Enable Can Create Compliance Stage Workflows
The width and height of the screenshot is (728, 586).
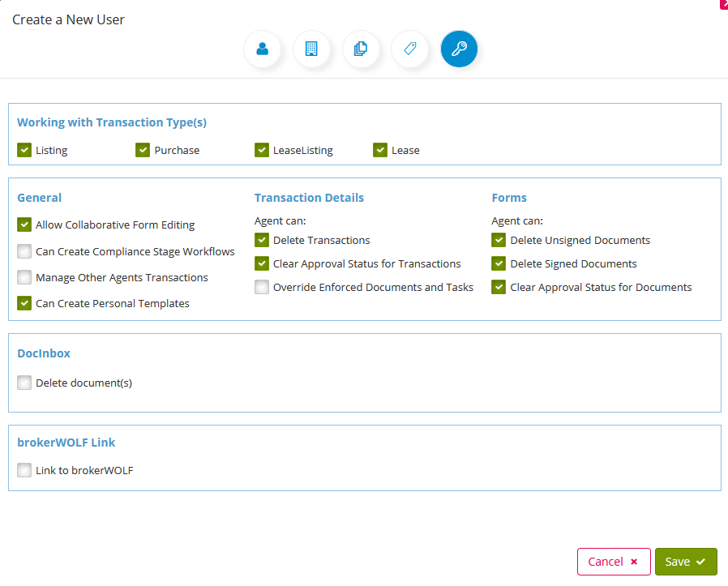click(x=24, y=251)
